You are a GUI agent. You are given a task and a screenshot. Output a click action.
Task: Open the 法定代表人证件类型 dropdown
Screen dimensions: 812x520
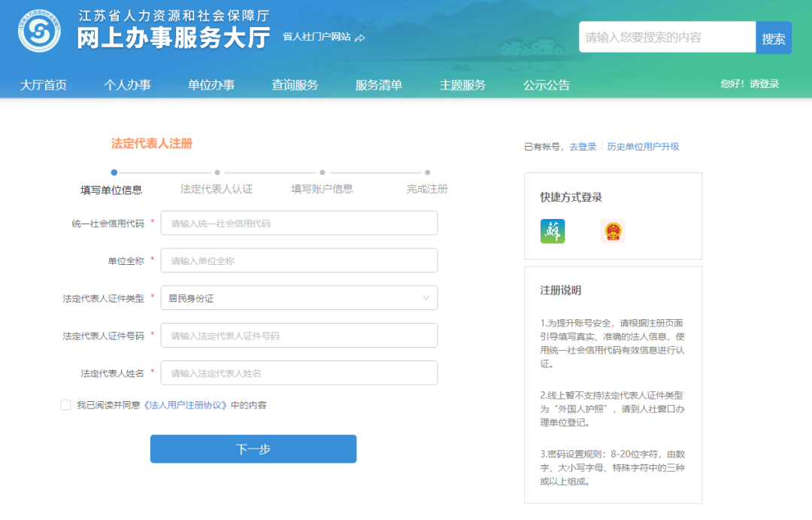[x=298, y=298]
